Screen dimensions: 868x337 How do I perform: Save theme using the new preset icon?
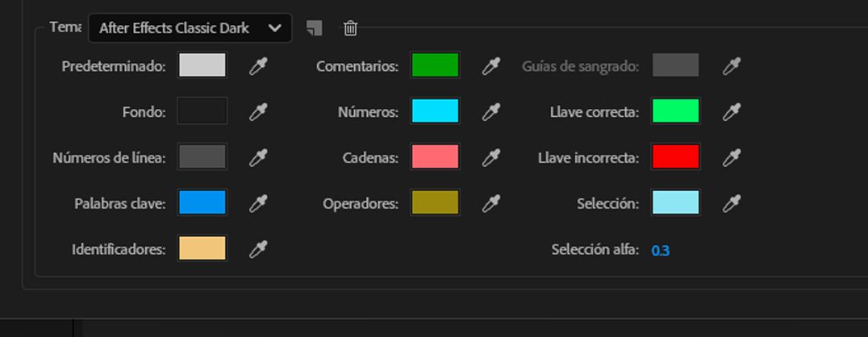(315, 28)
